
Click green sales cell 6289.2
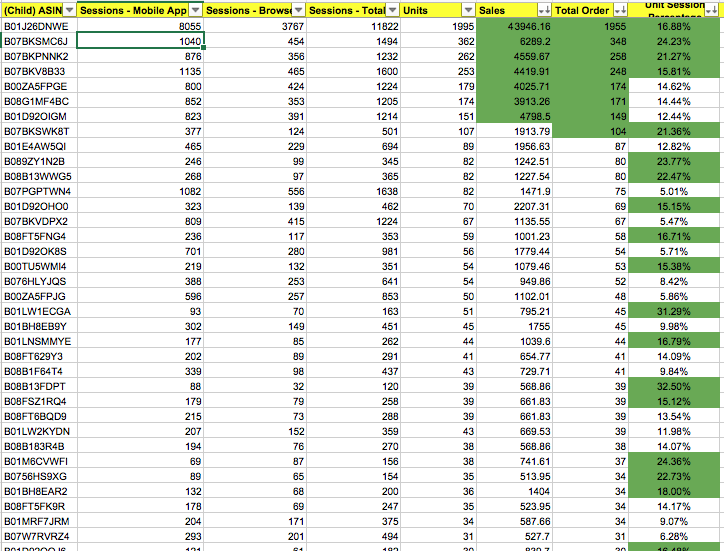point(514,42)
